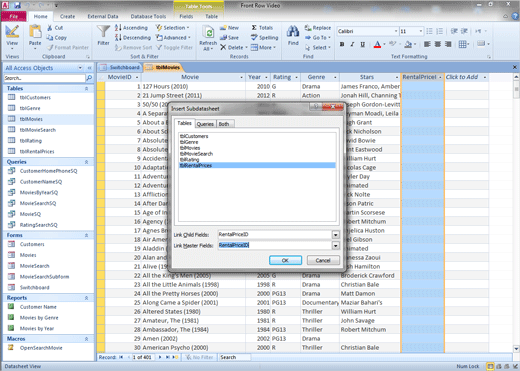This screenshot has width=520, height=371.
Task: Click the navigation pane Search box
Action: 44,78
